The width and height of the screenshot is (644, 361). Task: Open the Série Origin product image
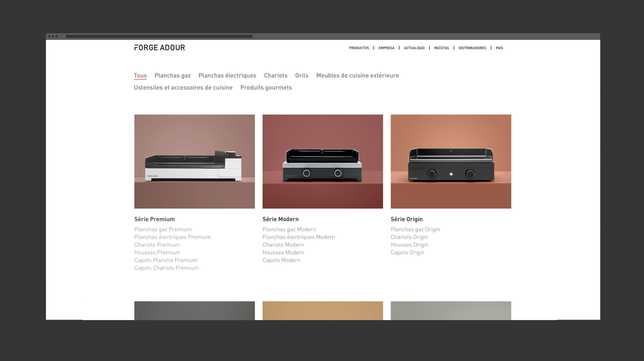451,161
